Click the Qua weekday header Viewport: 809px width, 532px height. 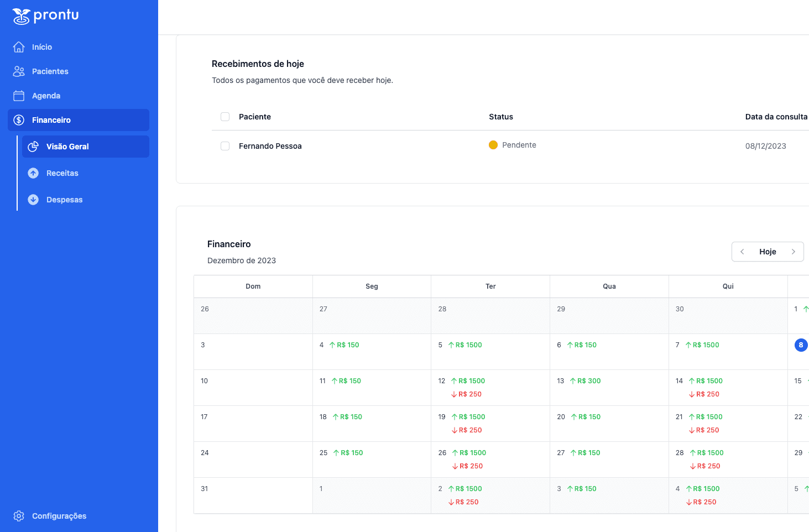pos(609,286)
